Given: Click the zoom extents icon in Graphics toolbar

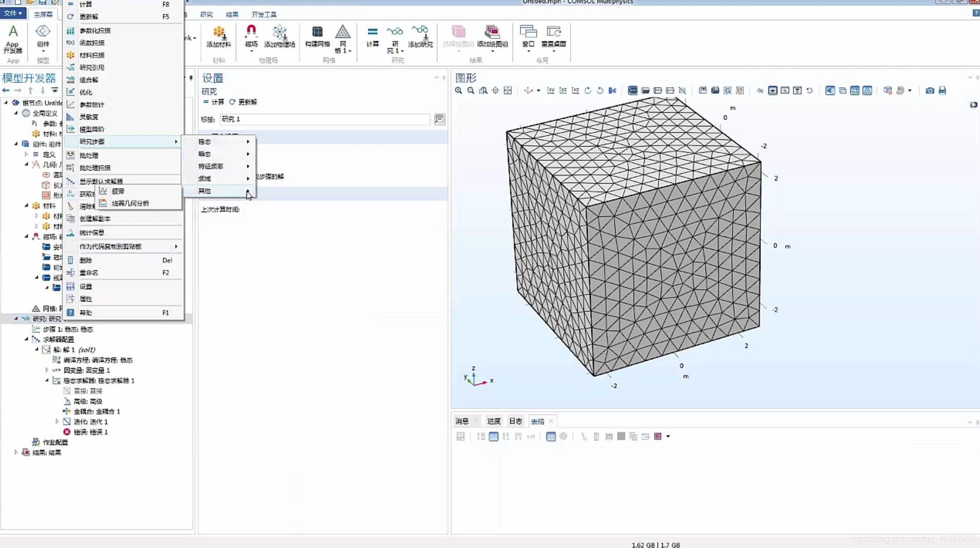Looking at the screenshot, I should point(507,90).
